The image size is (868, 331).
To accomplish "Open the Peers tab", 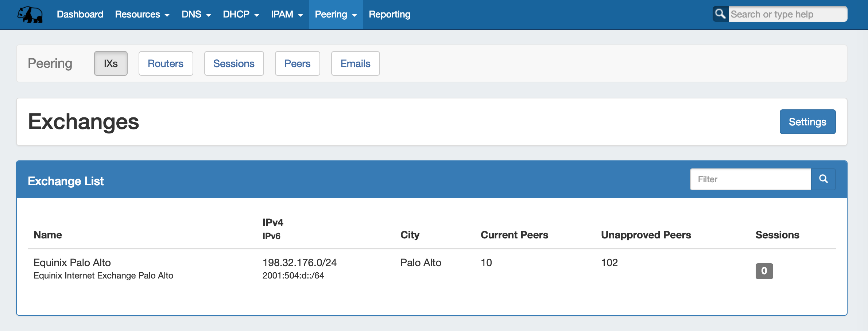I will tap(297, 63).
